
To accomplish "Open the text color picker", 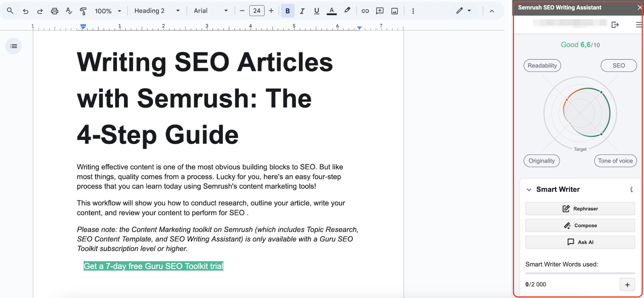I will pyautogui.click(x=331, y=11).
